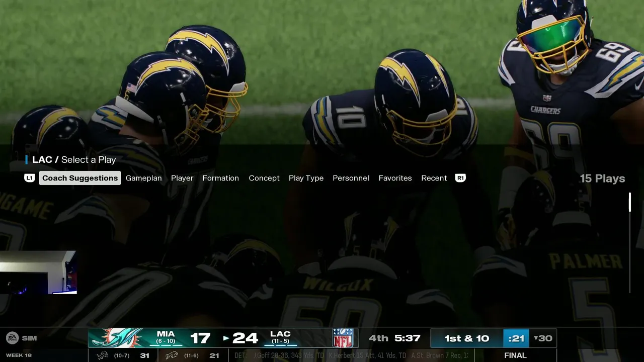Viewport: 644px width, 362px height.
Task: Click the '15 Plays' count text
Action: tap(602, 178)
